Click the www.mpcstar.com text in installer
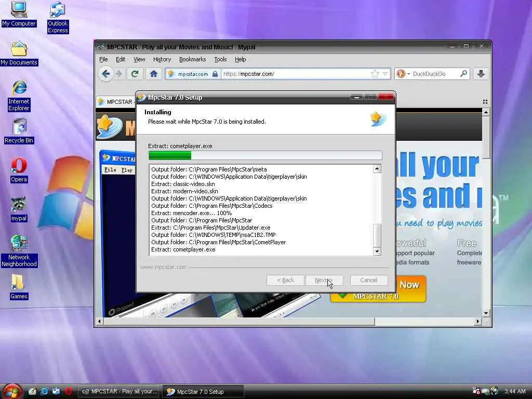This screenshot has width=532, height=399. tap(164, 268)
